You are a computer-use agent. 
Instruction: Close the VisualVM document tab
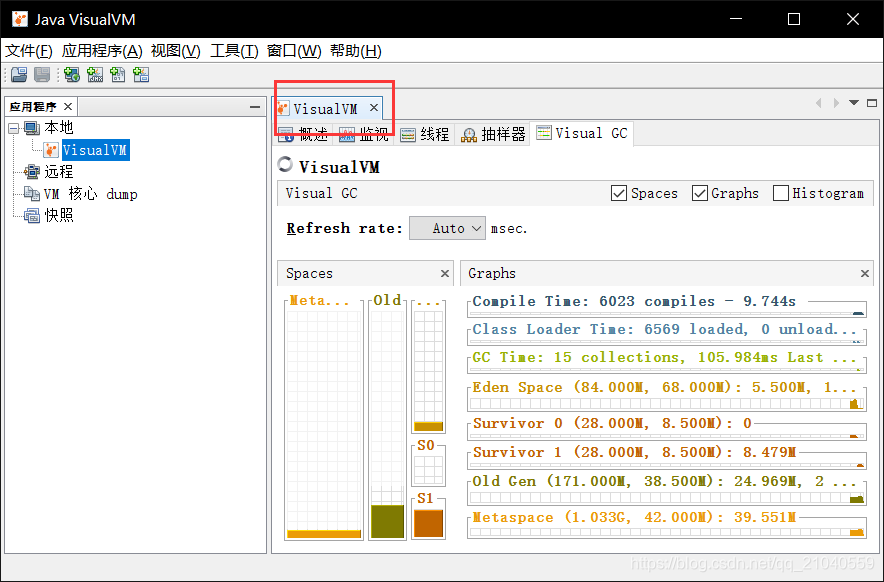[374, 107]
